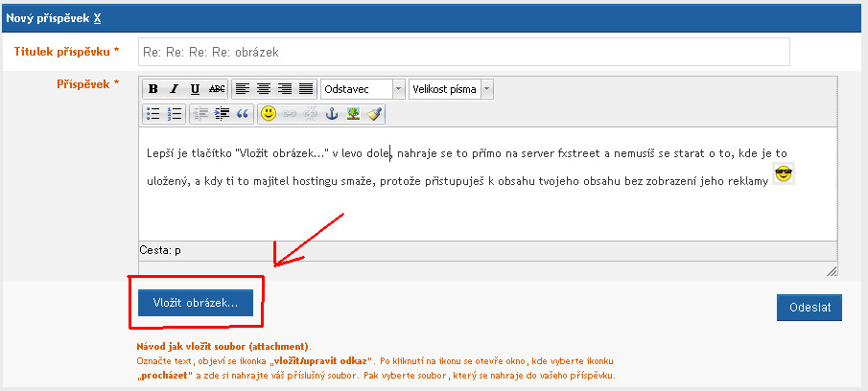
Task: Click the editor resize handle corner
Action: [832, 270]
